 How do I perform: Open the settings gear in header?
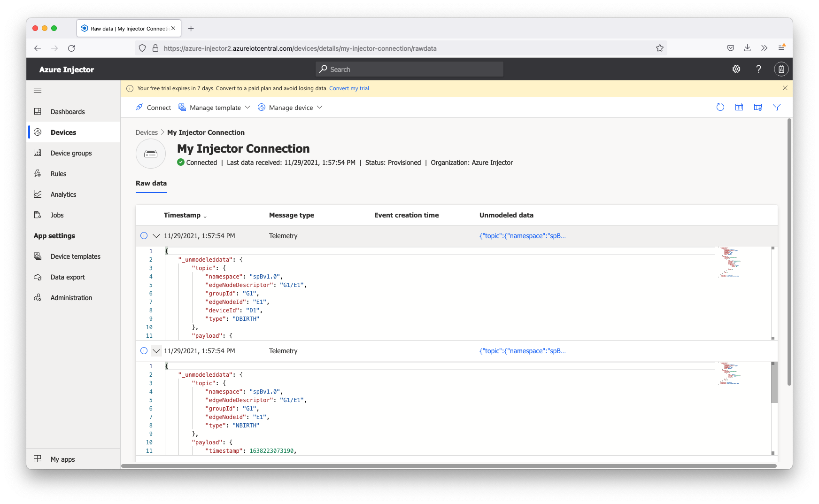click(736, 70)
